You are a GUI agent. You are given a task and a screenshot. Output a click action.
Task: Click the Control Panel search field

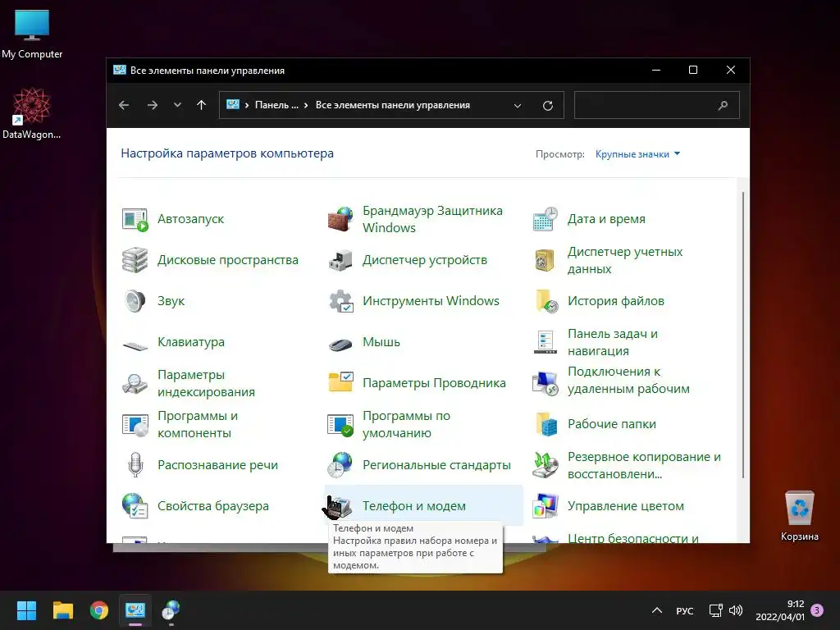tap(657, 105)
